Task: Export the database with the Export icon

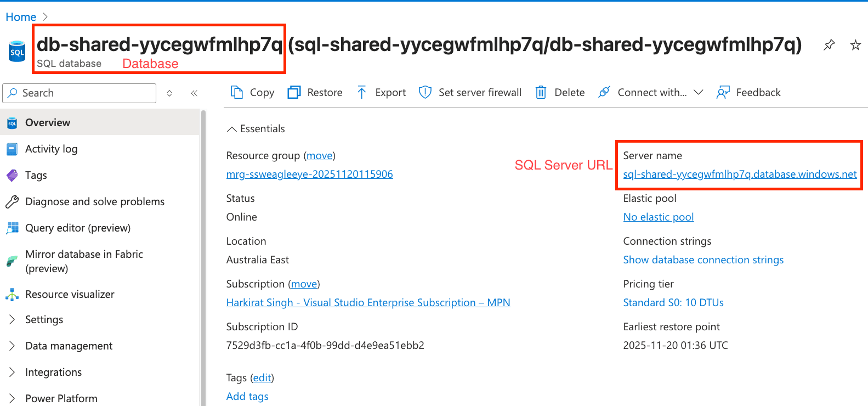Action: 381,92
